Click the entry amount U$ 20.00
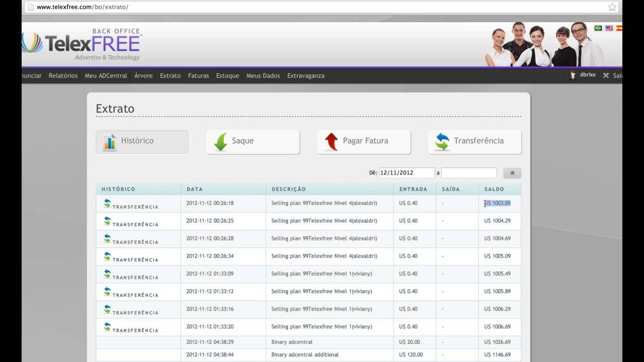Image resolution: width=644 pixels, height=362 pixels. click(x=410, y=342)
